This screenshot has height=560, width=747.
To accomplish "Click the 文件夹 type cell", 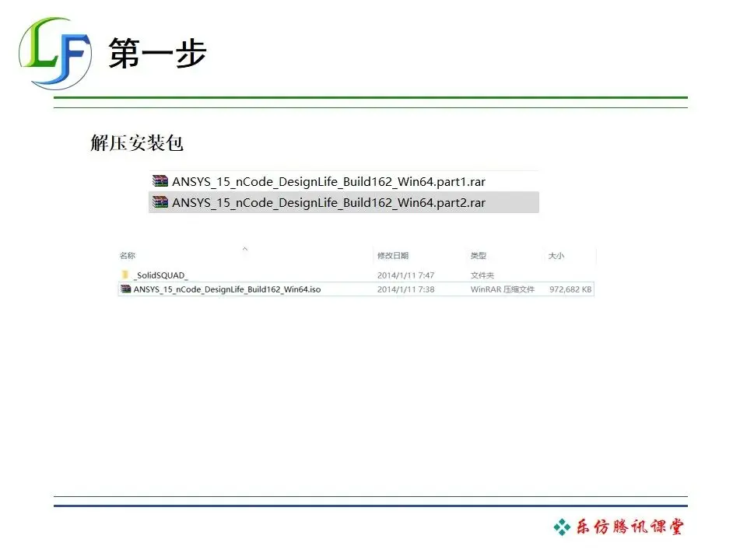I will point(482,275).
